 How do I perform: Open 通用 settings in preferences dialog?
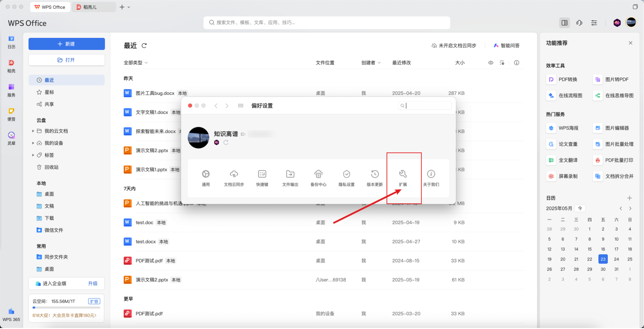(x=206, y=178)
